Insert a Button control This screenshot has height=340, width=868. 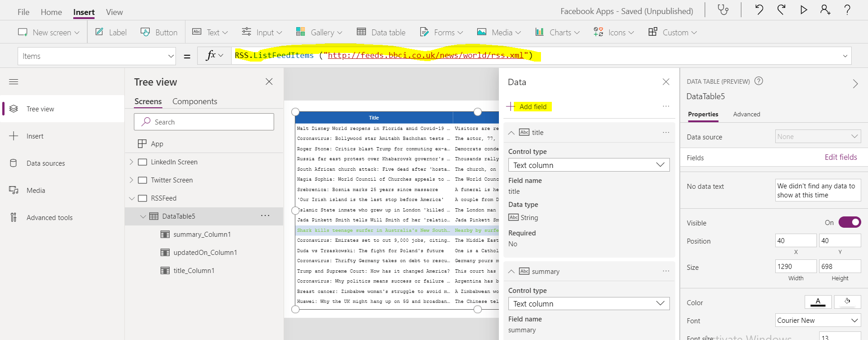point(159,32)
